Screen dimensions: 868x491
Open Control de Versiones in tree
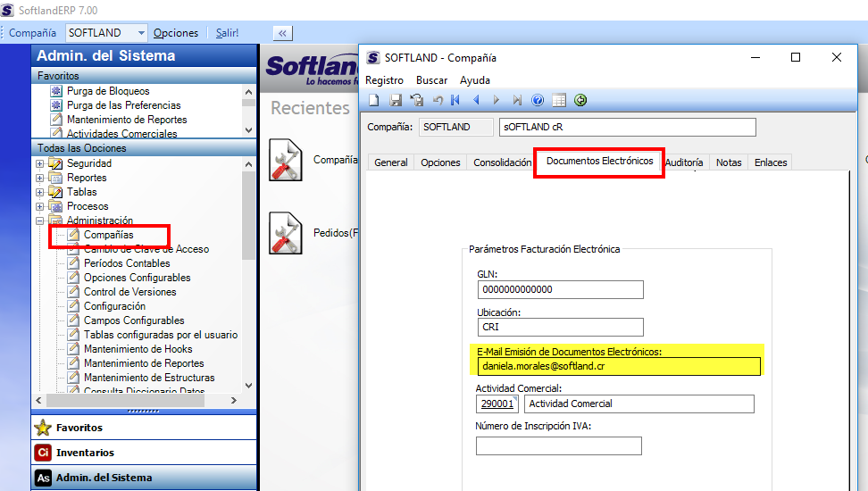pos(130,292)
